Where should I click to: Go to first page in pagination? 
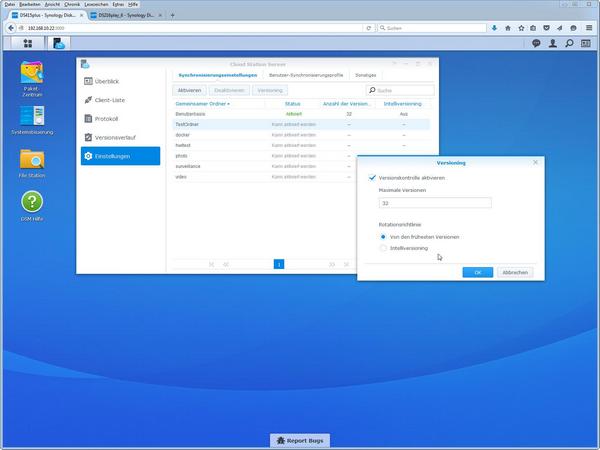211,264
